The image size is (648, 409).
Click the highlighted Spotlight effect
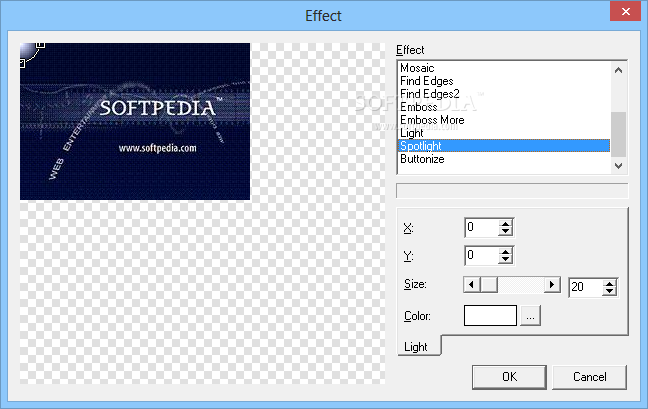pos(504,146)
